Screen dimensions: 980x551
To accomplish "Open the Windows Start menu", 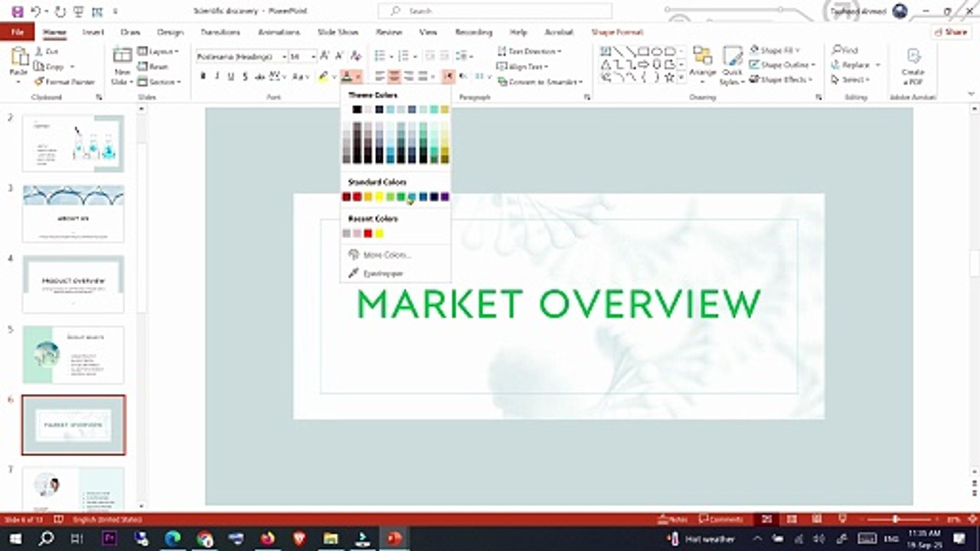I will pos(15,539).
